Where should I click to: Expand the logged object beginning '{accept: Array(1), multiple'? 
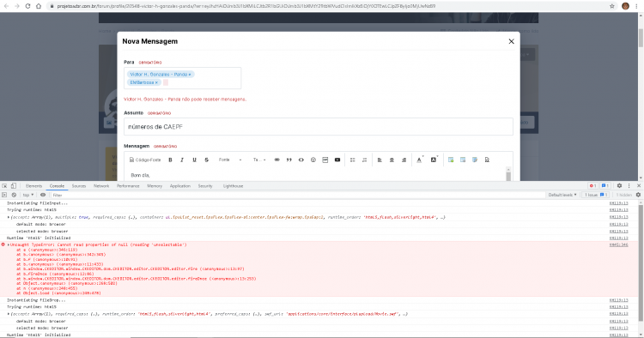pos(9,217)
